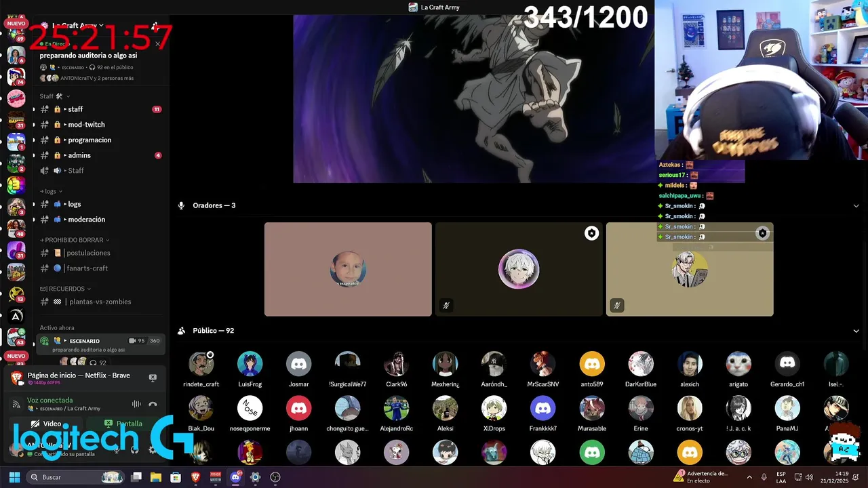Collapse the PROHIBIDO BORRAR category
The height and width of the screenshot is (488, 868).
[x=75, y=240]
